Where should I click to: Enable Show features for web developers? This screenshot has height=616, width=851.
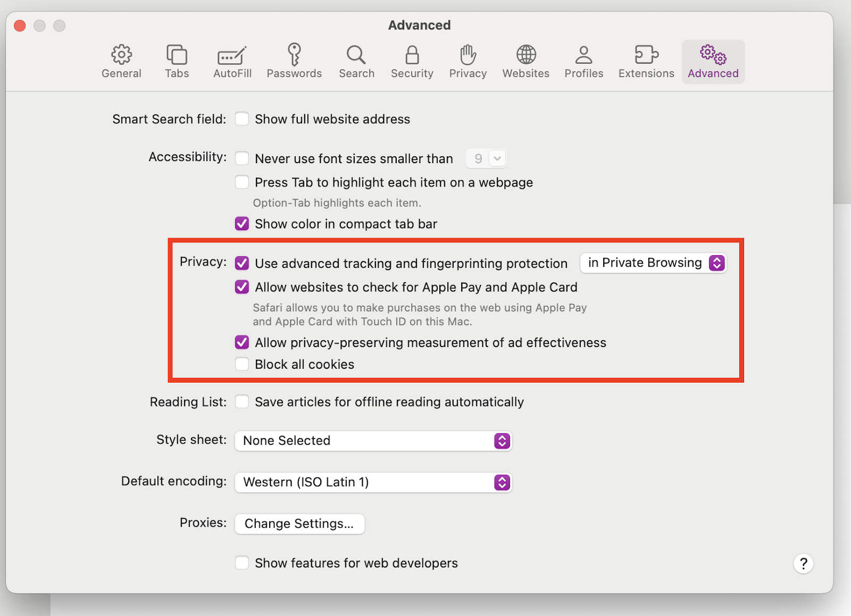[242, 563]
